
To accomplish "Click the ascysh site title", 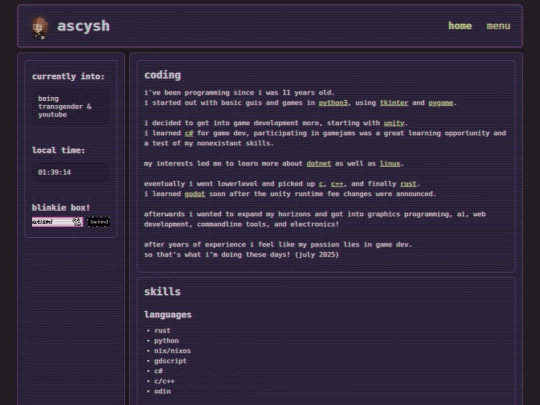I will [x=83, y=26].
